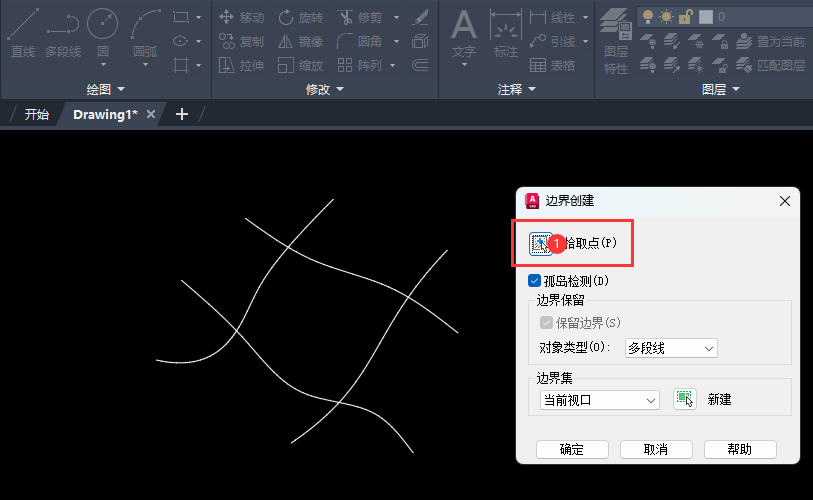Image resolution: width=813 pixels, height=500 pixels.
Task: Click the 帮助 button
Action: (x=740, y=449)
